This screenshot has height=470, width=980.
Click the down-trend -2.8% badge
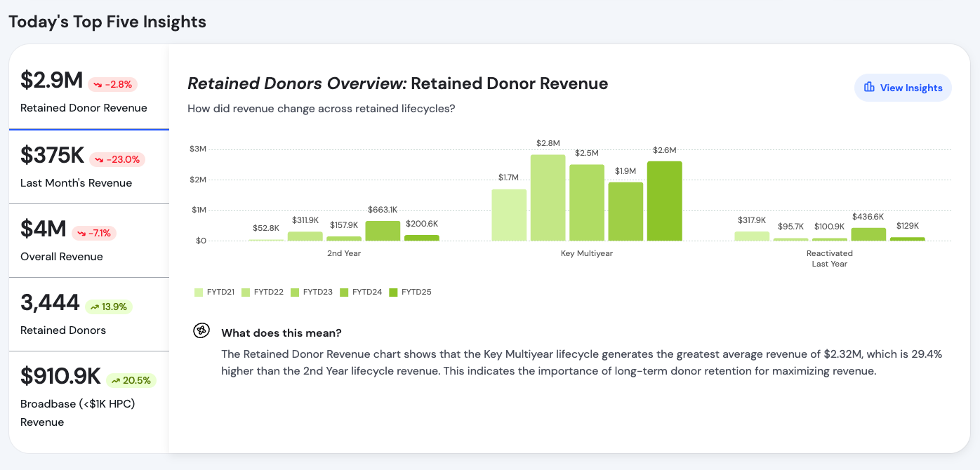pos(112,85)
